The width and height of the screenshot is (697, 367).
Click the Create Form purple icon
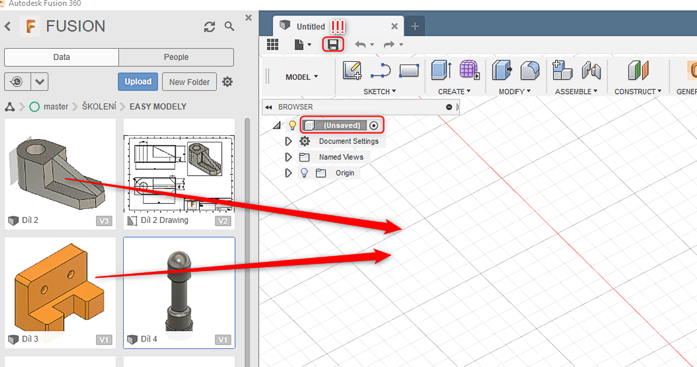[x=469, y=70]
